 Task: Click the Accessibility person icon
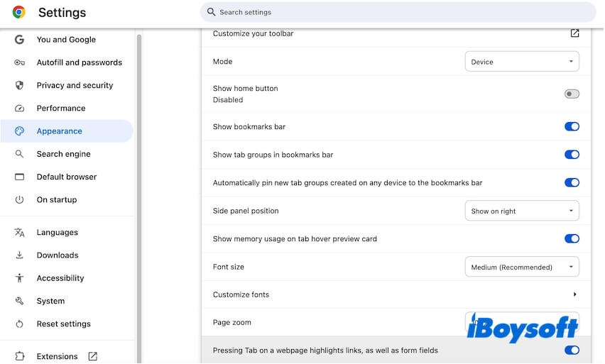(x=19, y=278)
